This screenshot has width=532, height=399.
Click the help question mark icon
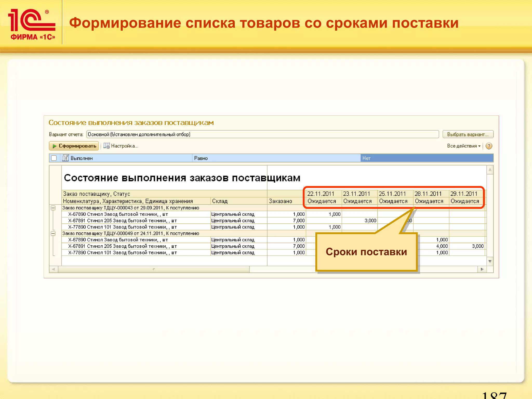(489, 146)
